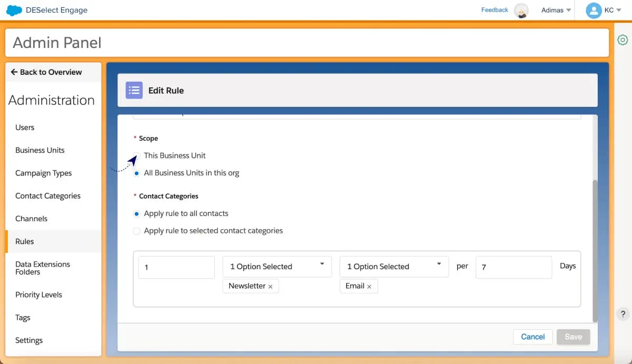Open the help question mark icon
The height and width of the screenshot is (364, 632).
[x=623, y=314]
